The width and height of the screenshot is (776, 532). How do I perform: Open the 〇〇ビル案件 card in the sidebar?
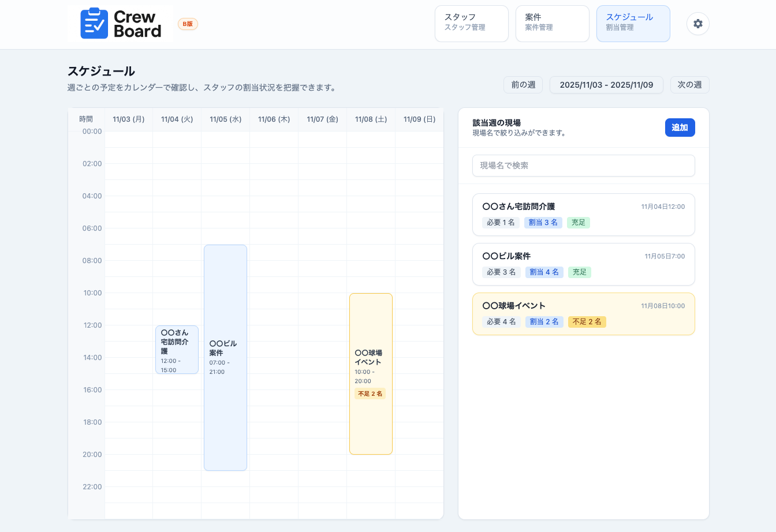[584, 264]
